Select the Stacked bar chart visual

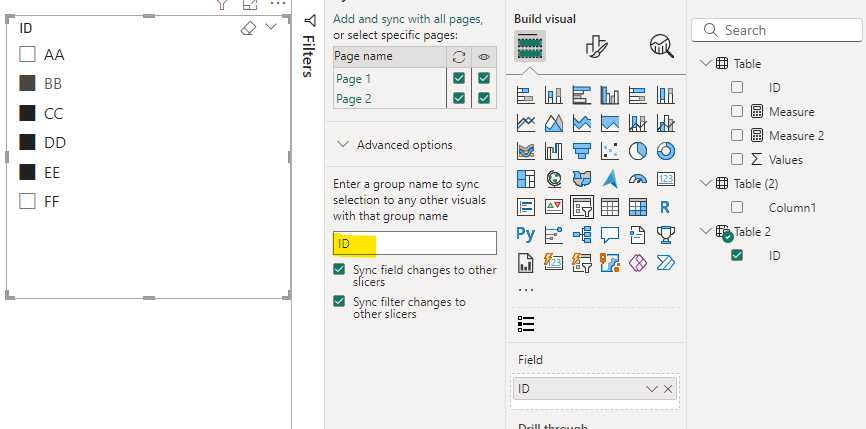525,95
